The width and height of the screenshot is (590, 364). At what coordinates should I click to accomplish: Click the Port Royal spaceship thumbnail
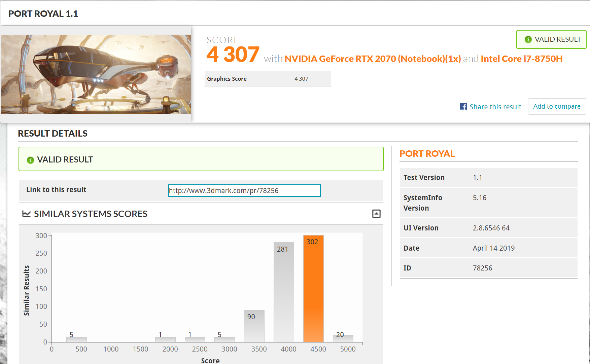96,74
